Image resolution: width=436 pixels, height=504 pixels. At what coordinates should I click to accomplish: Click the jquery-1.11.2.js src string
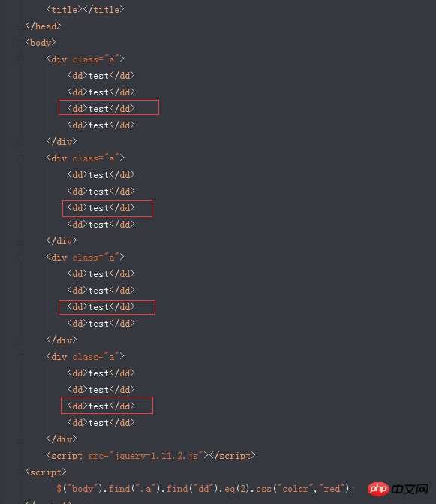tap(156, 456)
